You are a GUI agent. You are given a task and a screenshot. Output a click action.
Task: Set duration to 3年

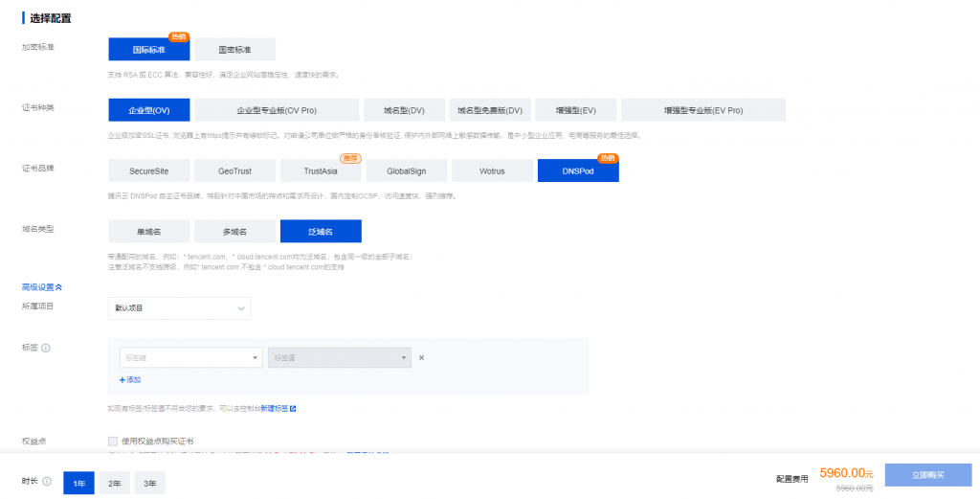pyautogui.click(x=150, y=484)
